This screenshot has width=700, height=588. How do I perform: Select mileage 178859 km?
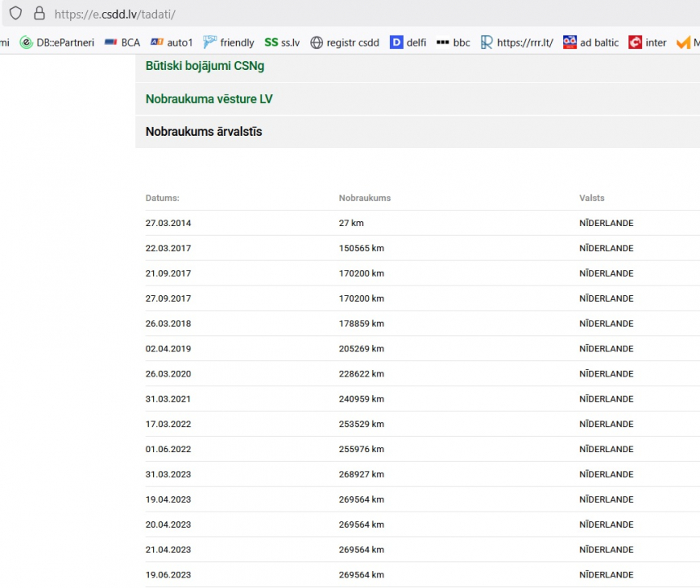[361, 324]
